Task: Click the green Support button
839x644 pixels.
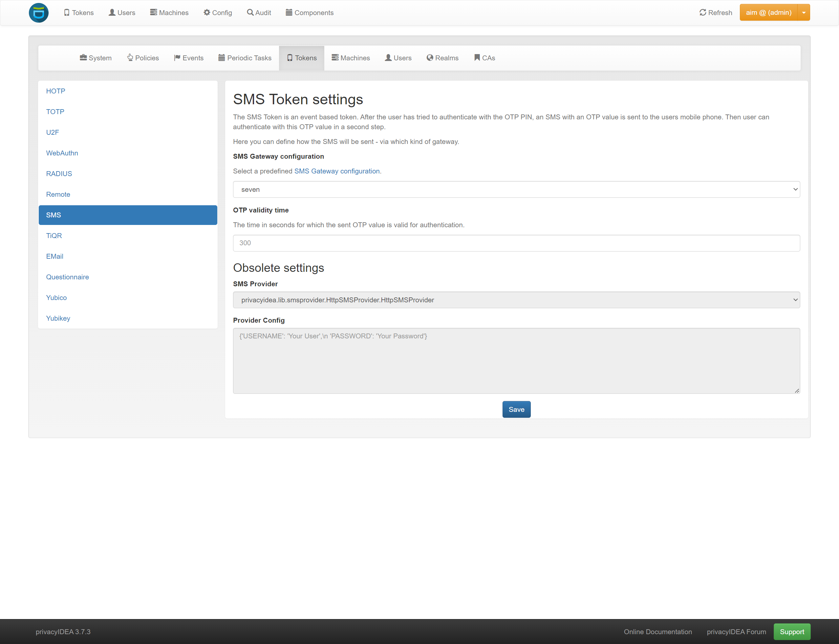Action: [791, 631]
